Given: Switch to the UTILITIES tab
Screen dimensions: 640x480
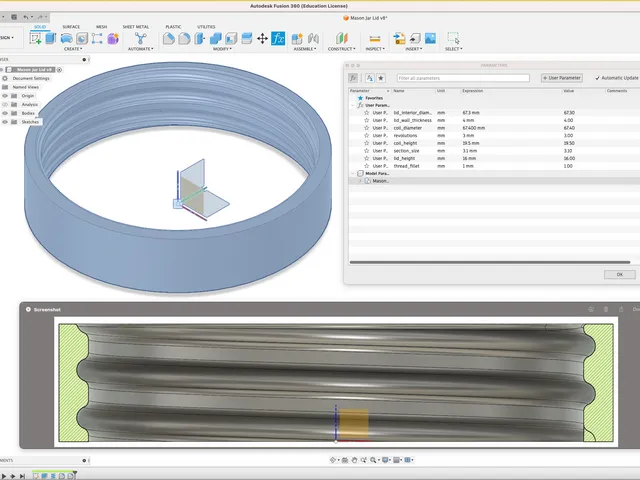Looking at the screenshot, I should 206,27.
